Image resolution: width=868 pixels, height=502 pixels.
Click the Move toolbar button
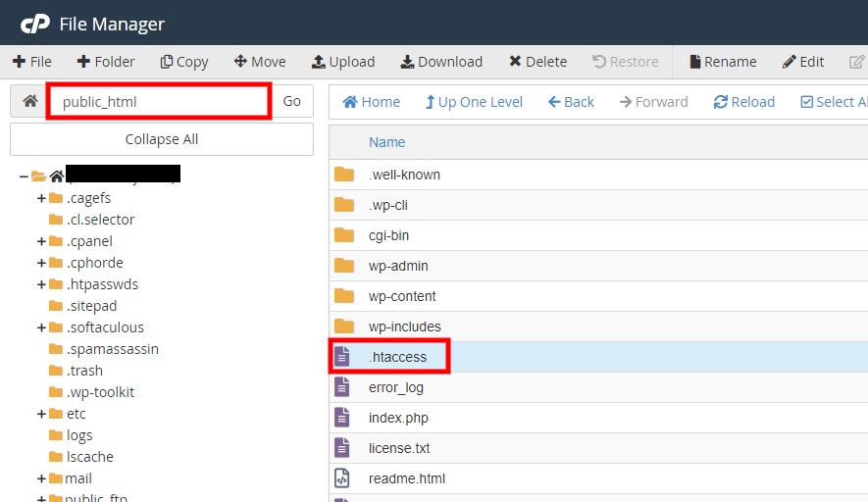click(x=260, y=62)
